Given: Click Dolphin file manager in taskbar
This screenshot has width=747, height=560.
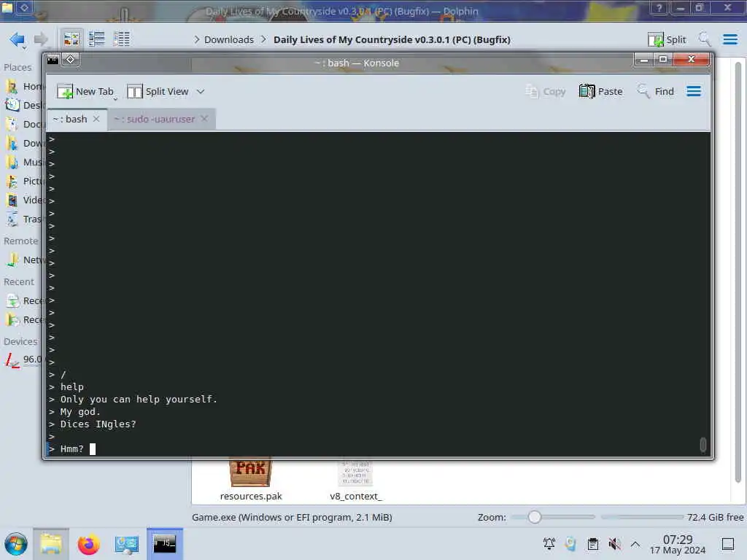Looking at the screenshot, I should (51, 544).
